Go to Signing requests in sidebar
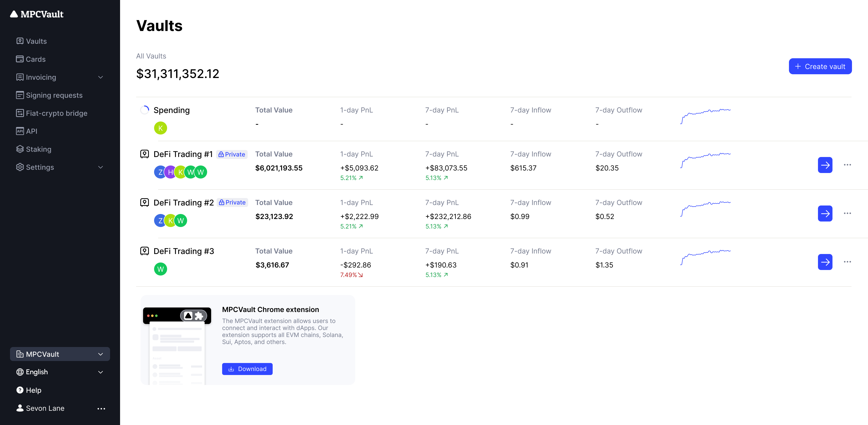 tap(54, 95)
